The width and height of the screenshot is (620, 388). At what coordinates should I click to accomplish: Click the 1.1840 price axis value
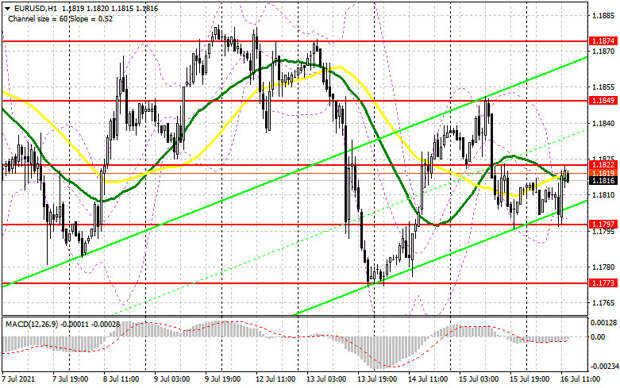tap(603, 123)
